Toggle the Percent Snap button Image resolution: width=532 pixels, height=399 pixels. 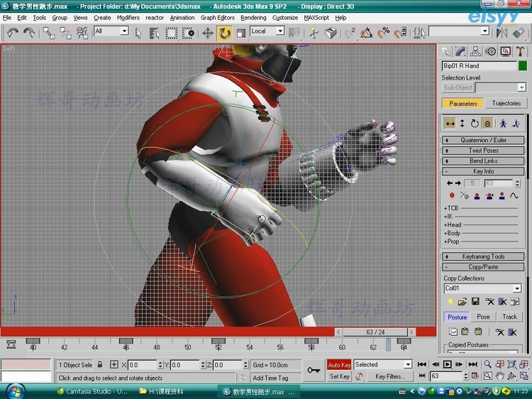pos(383,33)
